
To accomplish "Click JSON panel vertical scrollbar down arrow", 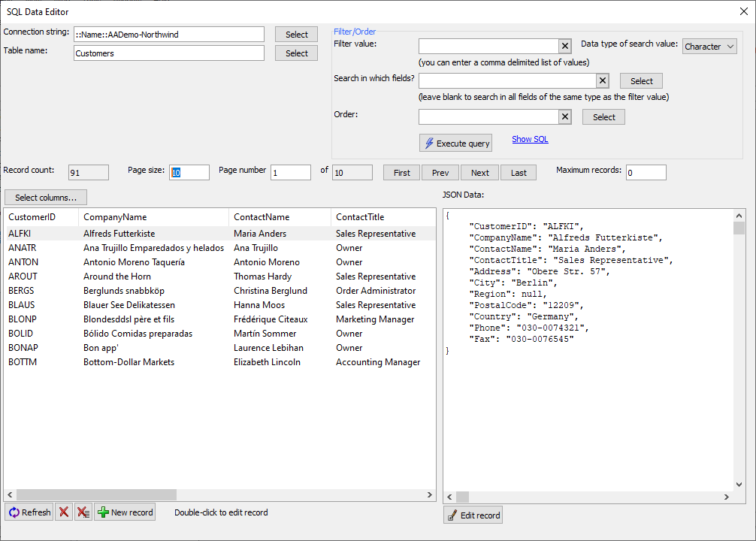I will [739, 485].
